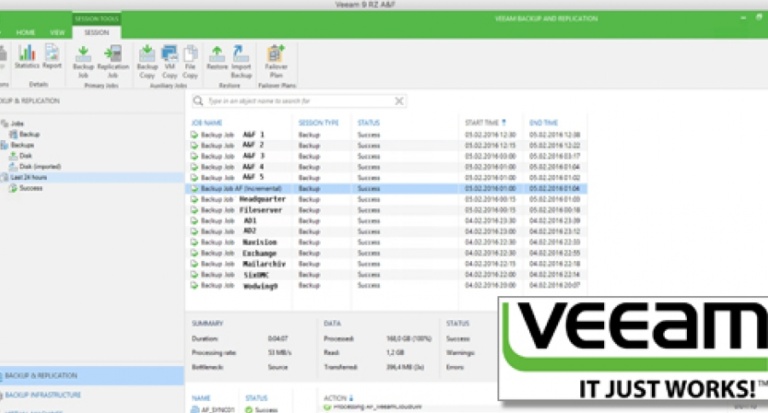768x413 pixels.
Task: Switch to the Home ribbon tab
Action: pyautogui.click(x=25, y=33)
